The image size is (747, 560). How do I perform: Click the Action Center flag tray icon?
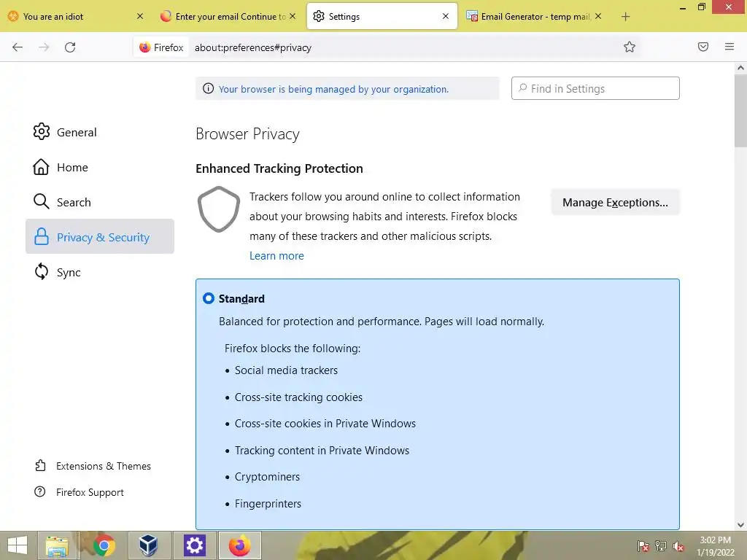[x=643, y=545]
